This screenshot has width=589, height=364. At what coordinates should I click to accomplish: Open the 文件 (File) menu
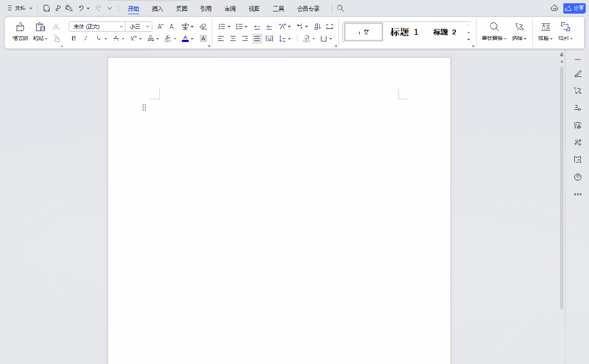[x=20, y=8]
